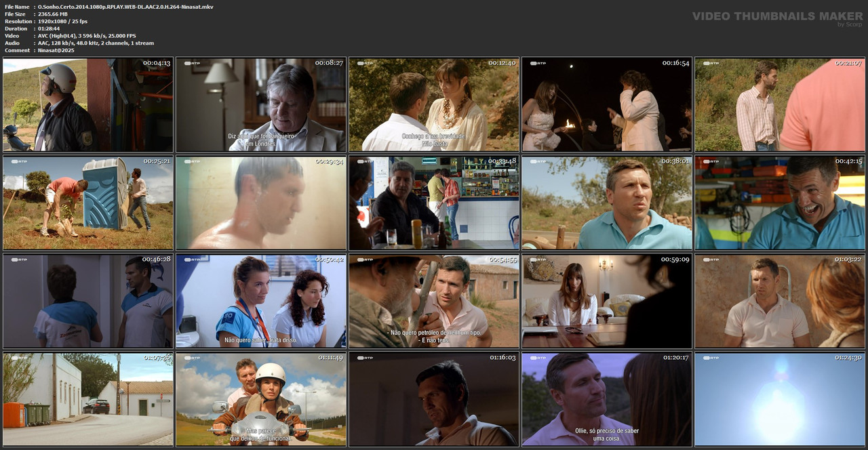Viewport: 868px width, 450px height.
Task: Click the RTP logo on the 00:08:27 thumbnail
Action: point(191,63)
